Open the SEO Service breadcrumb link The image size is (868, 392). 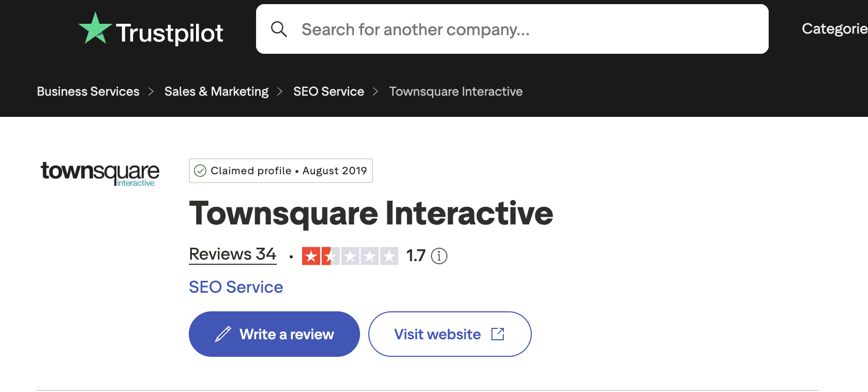click(328, 92)
